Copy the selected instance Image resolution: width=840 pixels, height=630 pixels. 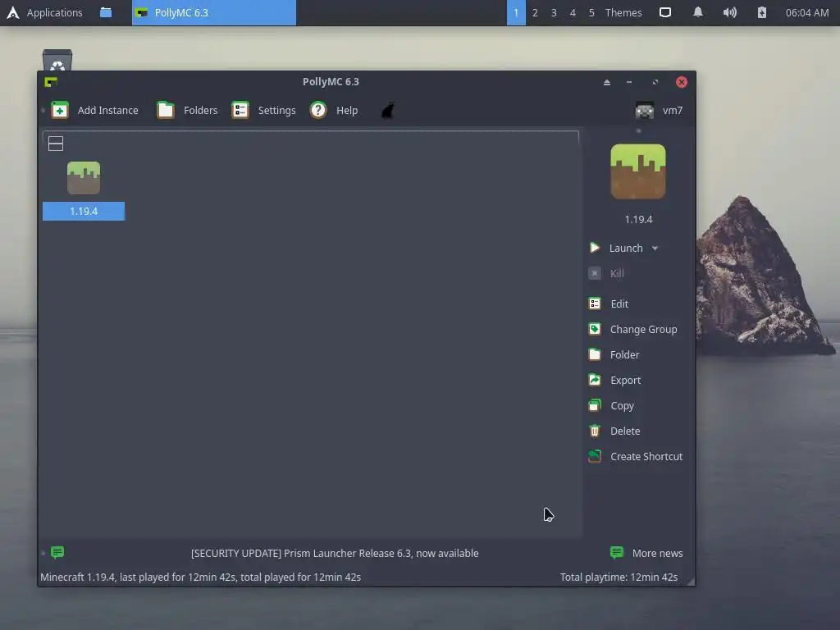tap(611, 405)
